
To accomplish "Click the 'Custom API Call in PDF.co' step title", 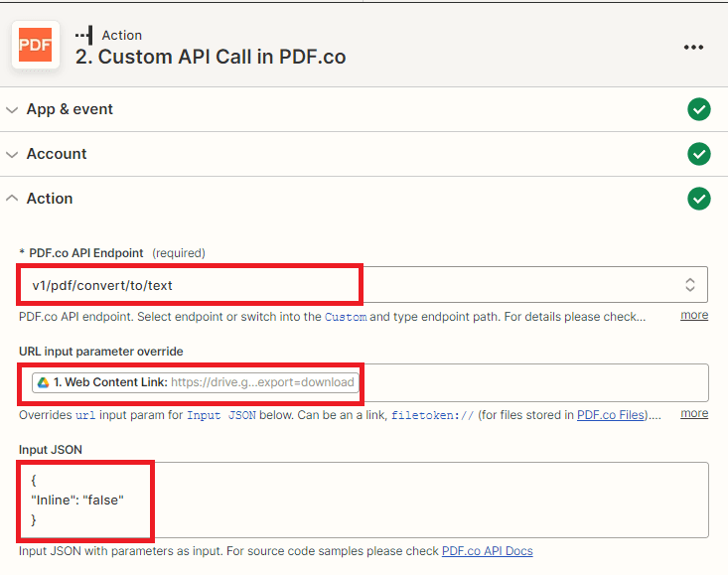I will [x=211, y=57].
